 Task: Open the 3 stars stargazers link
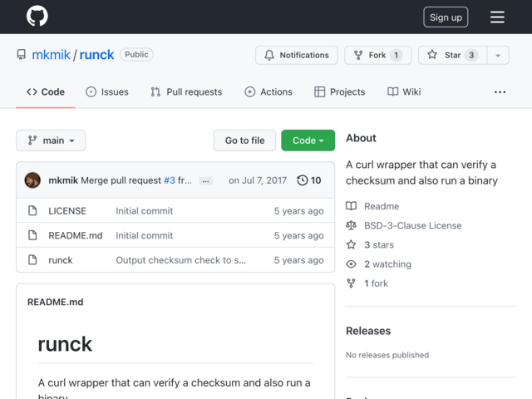click(379, 245)
